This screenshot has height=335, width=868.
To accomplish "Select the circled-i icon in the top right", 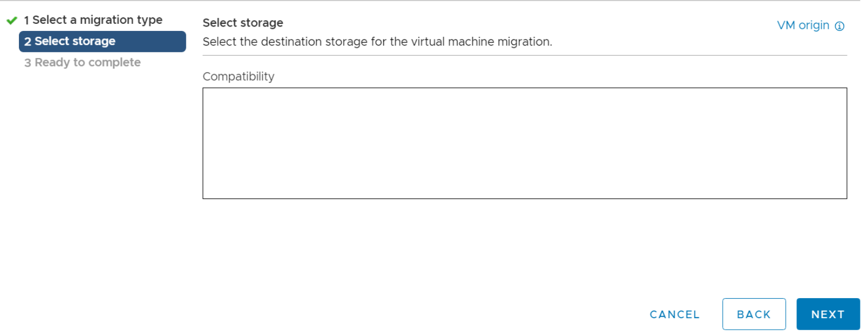I will (840, 25).
